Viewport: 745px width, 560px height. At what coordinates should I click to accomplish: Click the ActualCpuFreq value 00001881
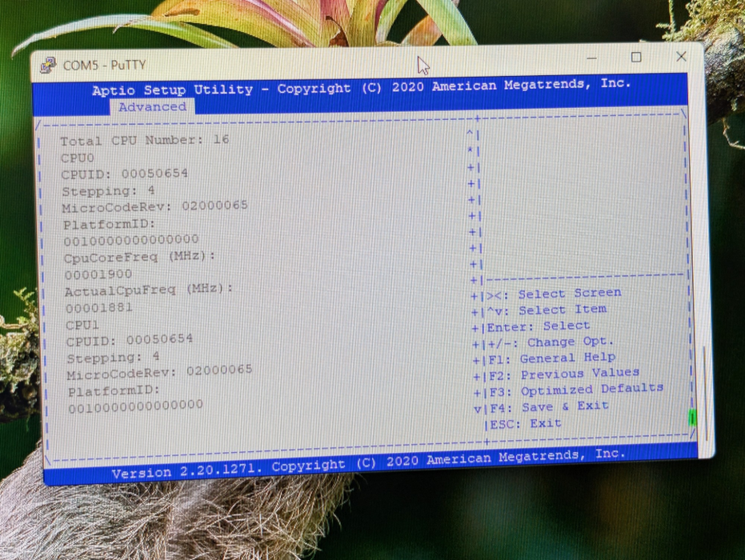99,307
